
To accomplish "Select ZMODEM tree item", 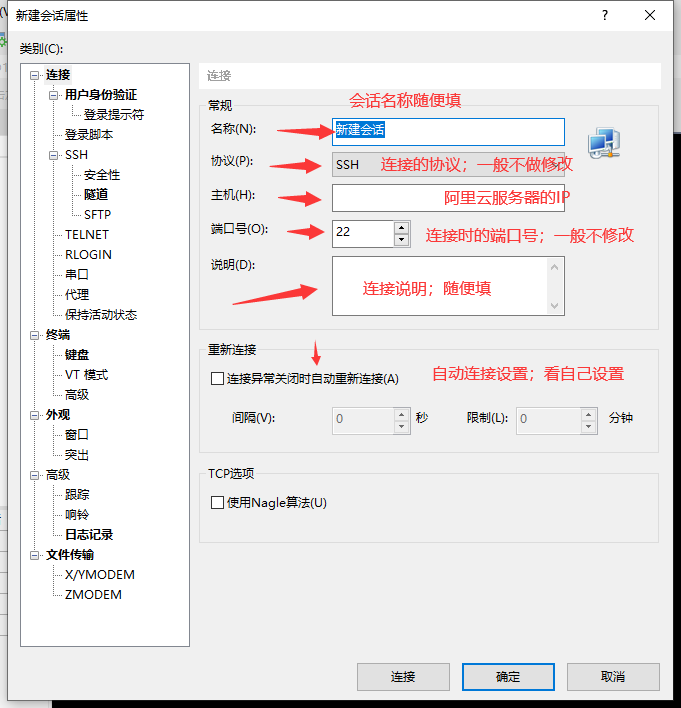I will 93,595.
